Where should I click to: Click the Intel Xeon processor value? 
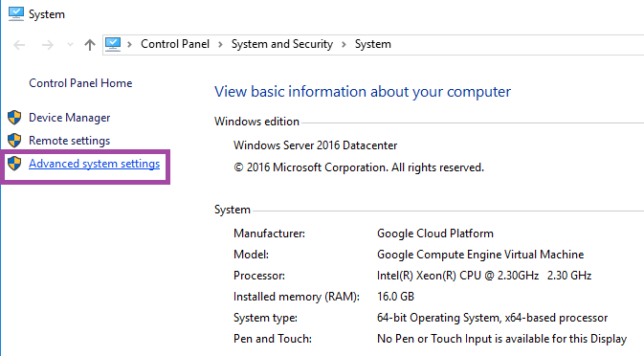click(x=484, y=276)
